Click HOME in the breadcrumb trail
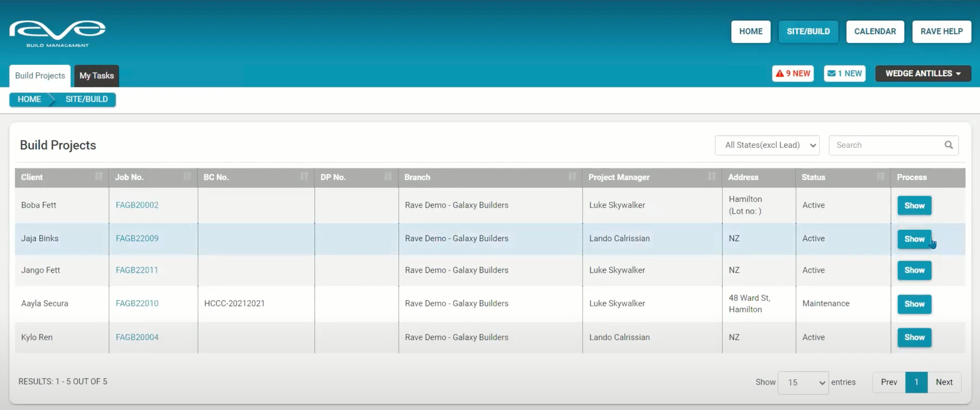 coord(29,99)
